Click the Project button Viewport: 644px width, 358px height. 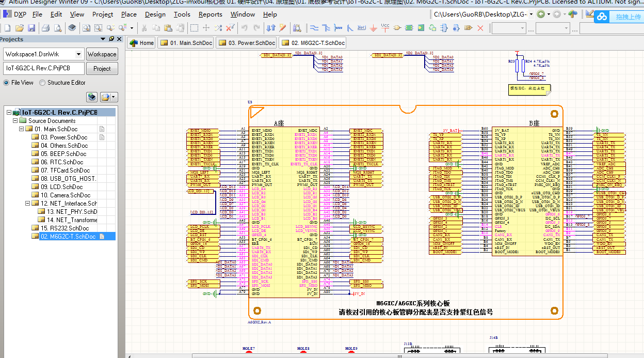point(102,68)
